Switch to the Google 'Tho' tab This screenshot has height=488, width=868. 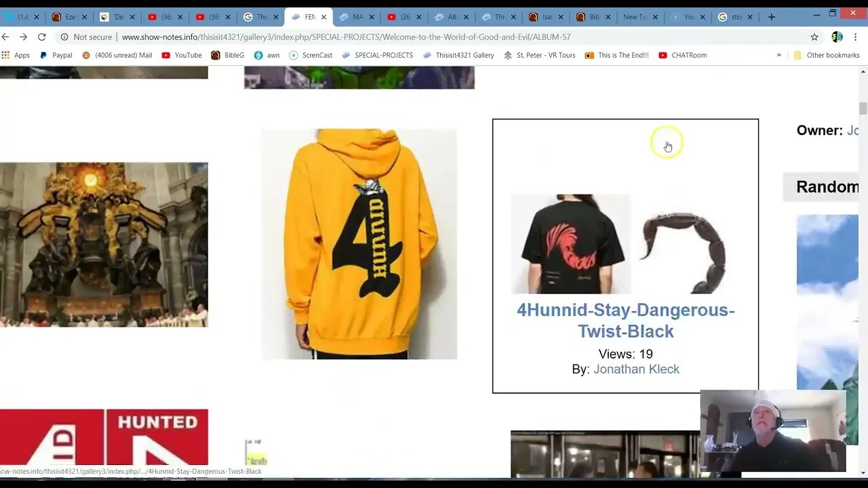(x=260, y=17)
